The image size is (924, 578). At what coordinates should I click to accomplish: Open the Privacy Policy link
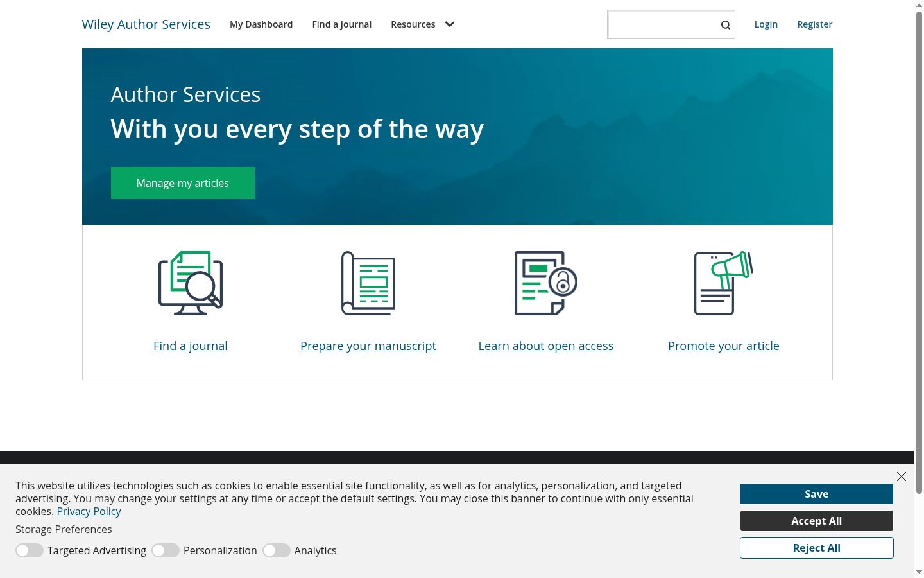pyautogui.click(x=89, y=511)
